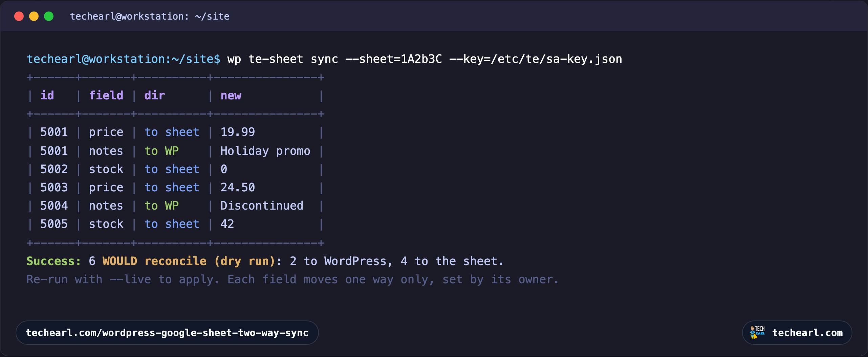Click the Re-run with --live hint line
Screen dimensions: 868x357
pyautogui.click(x=292, y=280)
